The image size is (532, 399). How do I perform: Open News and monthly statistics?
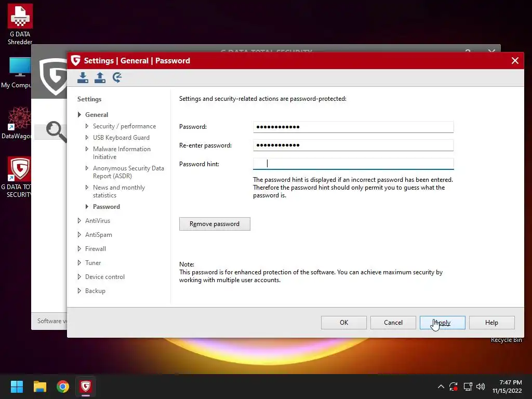click(x=119, y=191)
